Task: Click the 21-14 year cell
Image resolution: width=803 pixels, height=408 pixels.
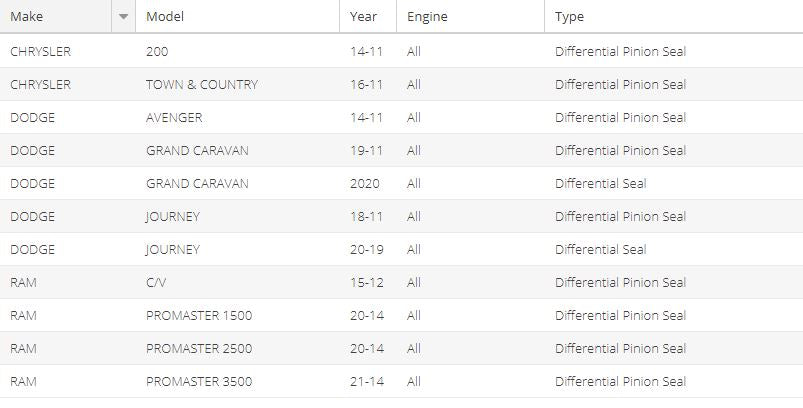Action: click(x=367, y=381)
